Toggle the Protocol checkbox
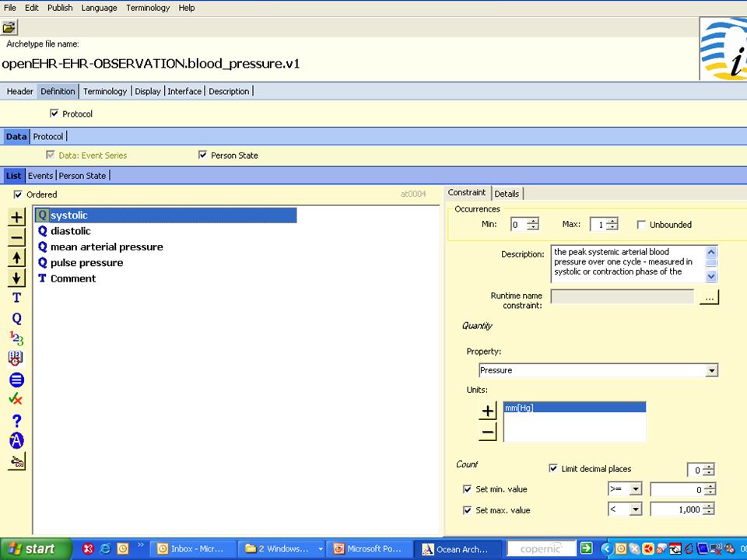Image resolution: width=747 pixels, height=560 pixels. coord(54,114)
